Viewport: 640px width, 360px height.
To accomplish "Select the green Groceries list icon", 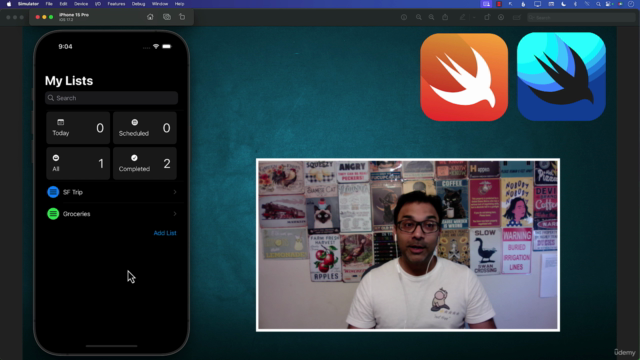I will pos(53,213).
